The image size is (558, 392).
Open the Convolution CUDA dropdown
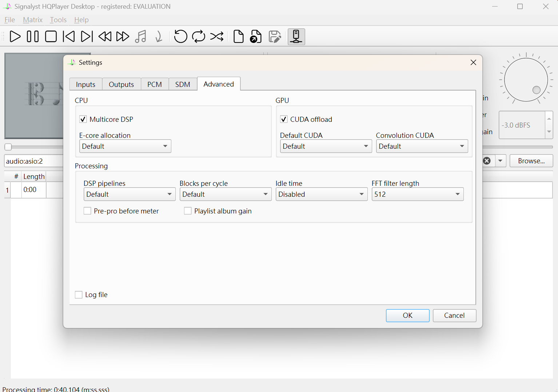click(422, 146)
